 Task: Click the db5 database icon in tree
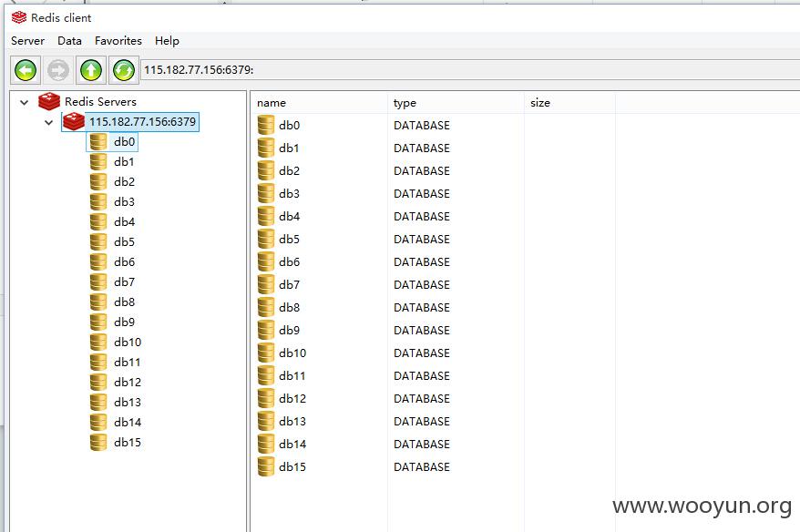[x=98, y=241]
